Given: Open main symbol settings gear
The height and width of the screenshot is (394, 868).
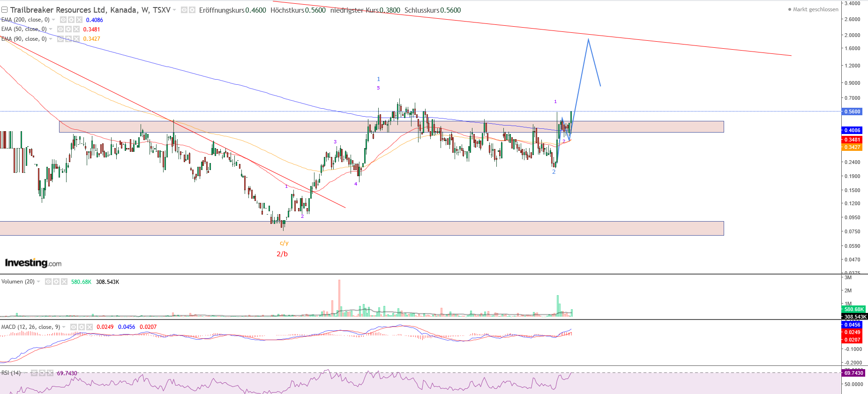Looking at the screenshot, I should [192, 10].
